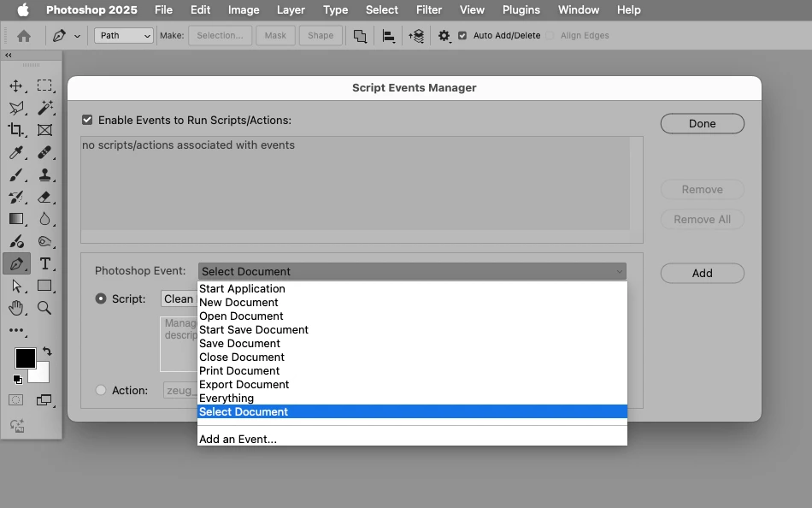Viewport: 812px width, 508px height.
Task: Select the Gradient tool
Action: pyautogui.click(x=16, y=219)
